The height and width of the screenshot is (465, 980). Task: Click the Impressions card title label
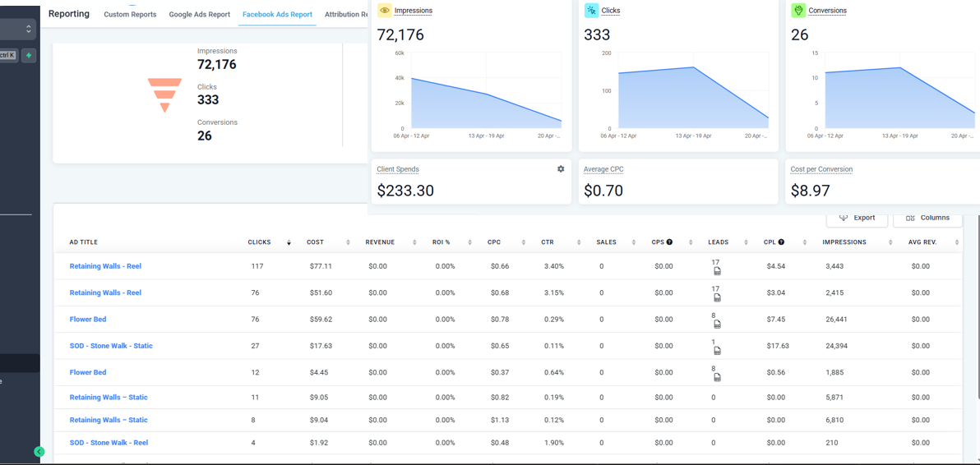(413, 11)
